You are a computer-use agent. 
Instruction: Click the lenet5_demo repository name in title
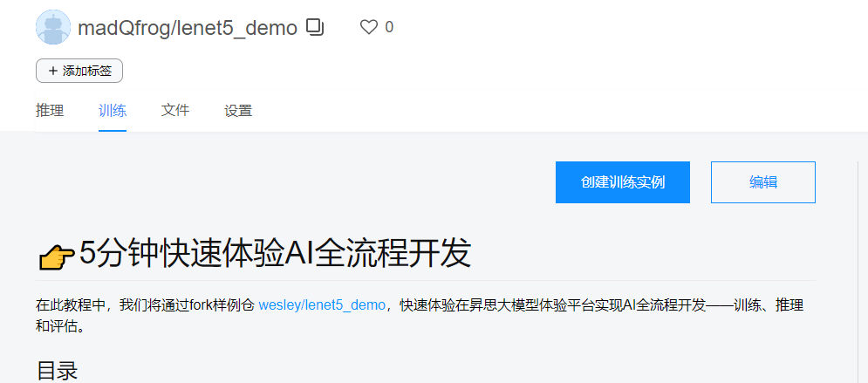(236, 28)
